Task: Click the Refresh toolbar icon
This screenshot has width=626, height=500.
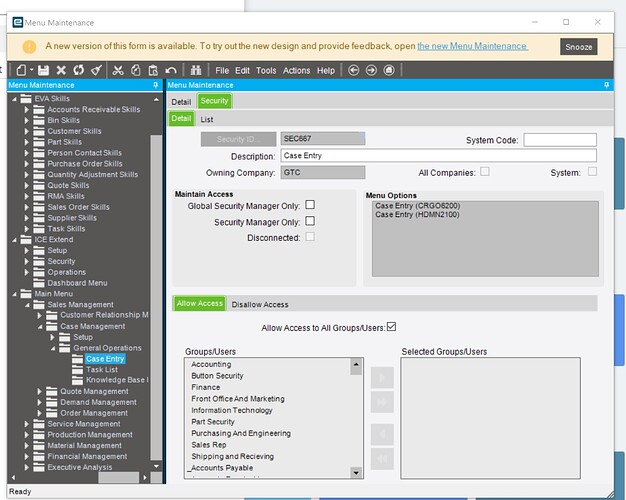Action: click(79, 70)
